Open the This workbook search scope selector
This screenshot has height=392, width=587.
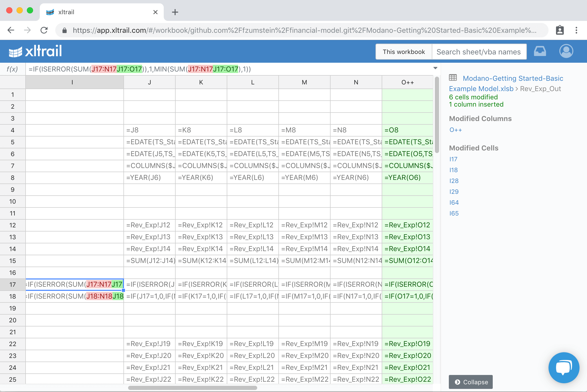[404, 52]
